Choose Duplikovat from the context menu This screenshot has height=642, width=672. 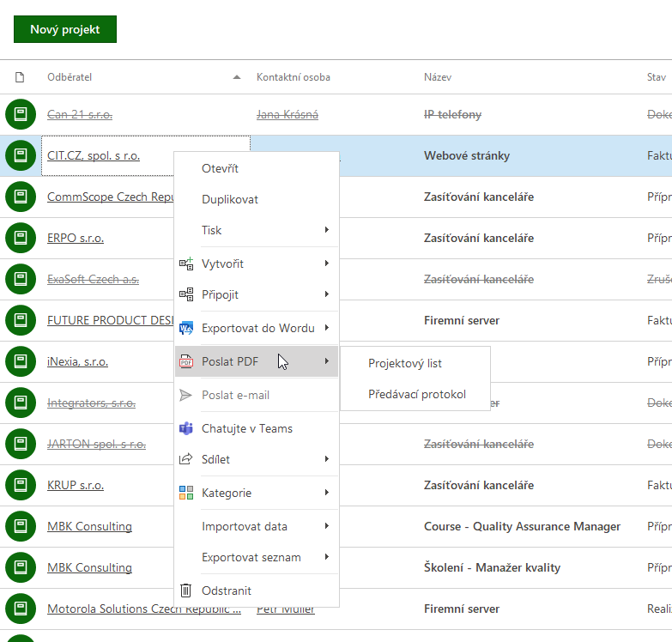tap(257, 199)
